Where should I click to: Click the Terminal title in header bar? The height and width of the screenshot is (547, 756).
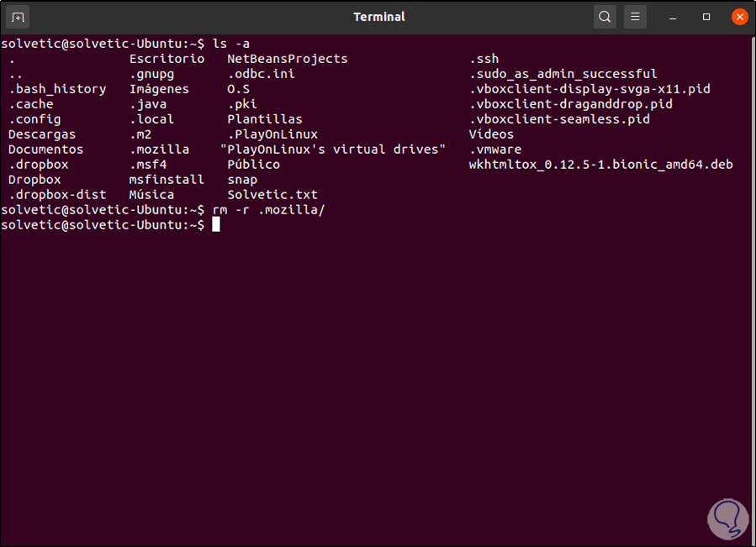[x=378, y=17]
